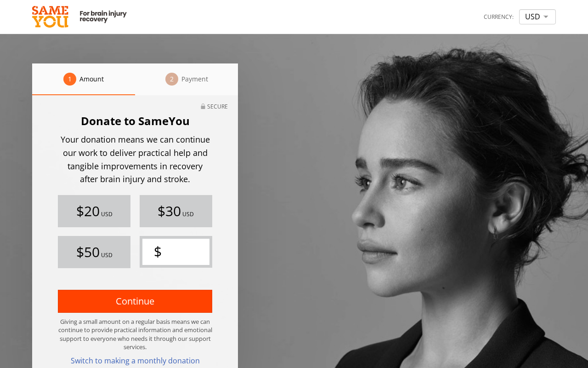Choose the $30 USD donation option
The width and height of the screenshot is (588, 368).
pyautogui.click(x=176, y=211)
